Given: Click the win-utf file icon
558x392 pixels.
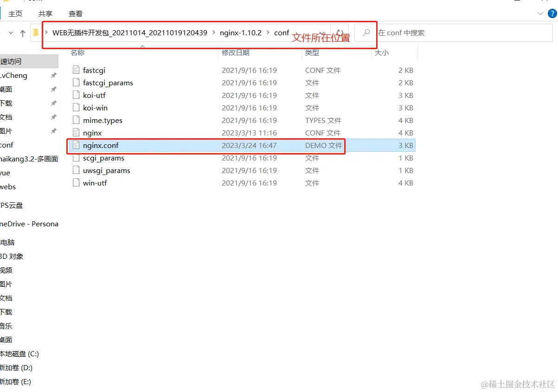Looking at the screenshot, I should (x=77, y=183).
